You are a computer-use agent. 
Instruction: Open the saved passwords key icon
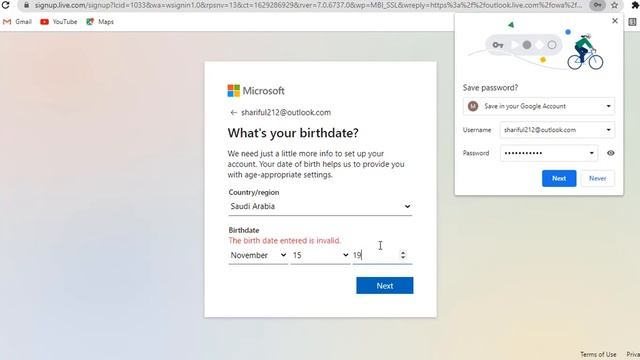pos(597,5)
